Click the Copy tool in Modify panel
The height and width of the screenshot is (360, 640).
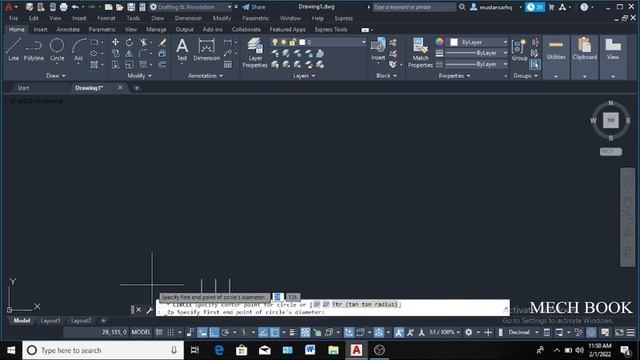point(116,53)
